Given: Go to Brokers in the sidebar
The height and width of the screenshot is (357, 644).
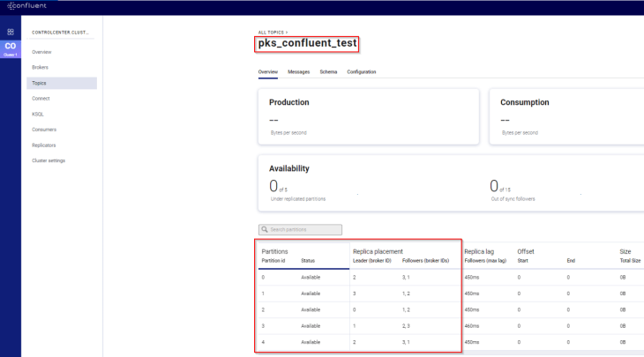Looking at the screenshot, I should coord(41,67).
